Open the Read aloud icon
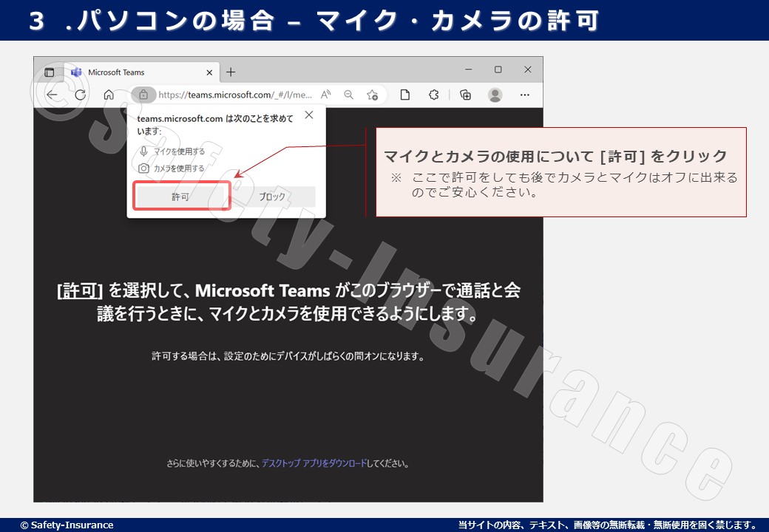769x532 pixels. (325, 95)
